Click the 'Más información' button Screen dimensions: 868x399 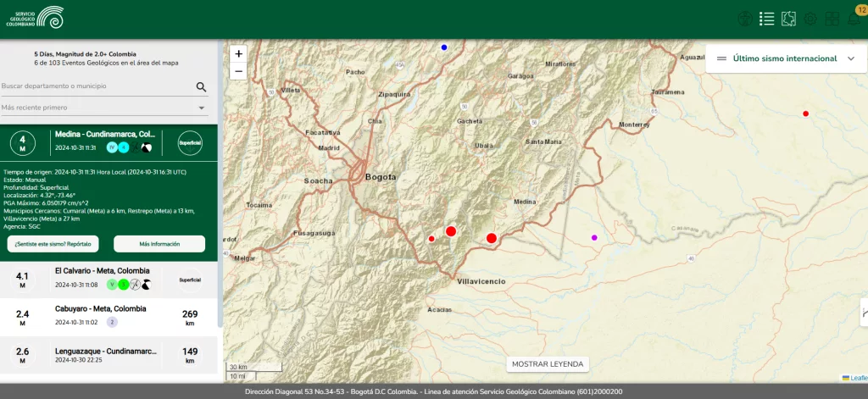coord(159,244)
